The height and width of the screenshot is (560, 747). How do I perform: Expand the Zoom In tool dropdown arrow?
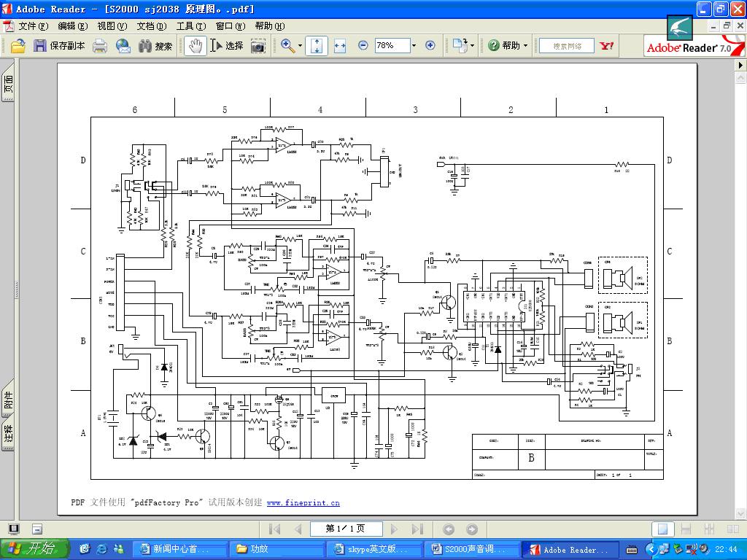tap(301, 46)
